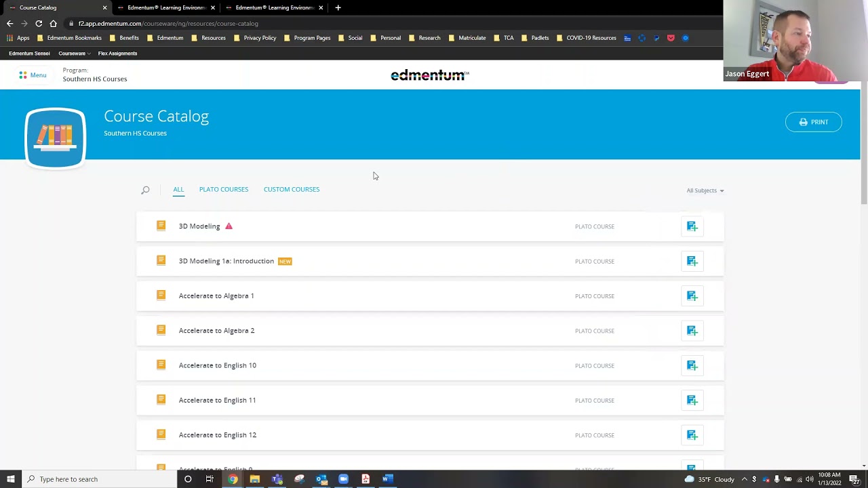Screen dimensions: 868x488
Task: Open Microsoft Word from the taskbar
Action: pos(387,479)
